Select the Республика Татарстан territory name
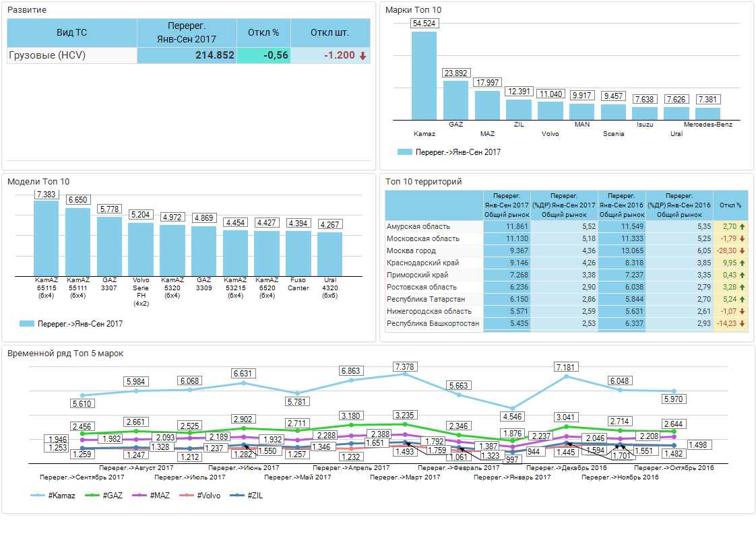 click(426, 299)
